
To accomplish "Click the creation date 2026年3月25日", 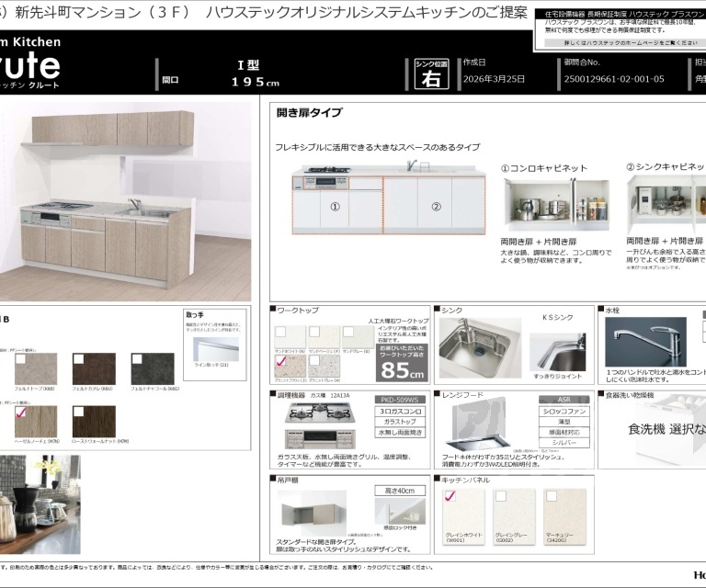I will [494, 79].
